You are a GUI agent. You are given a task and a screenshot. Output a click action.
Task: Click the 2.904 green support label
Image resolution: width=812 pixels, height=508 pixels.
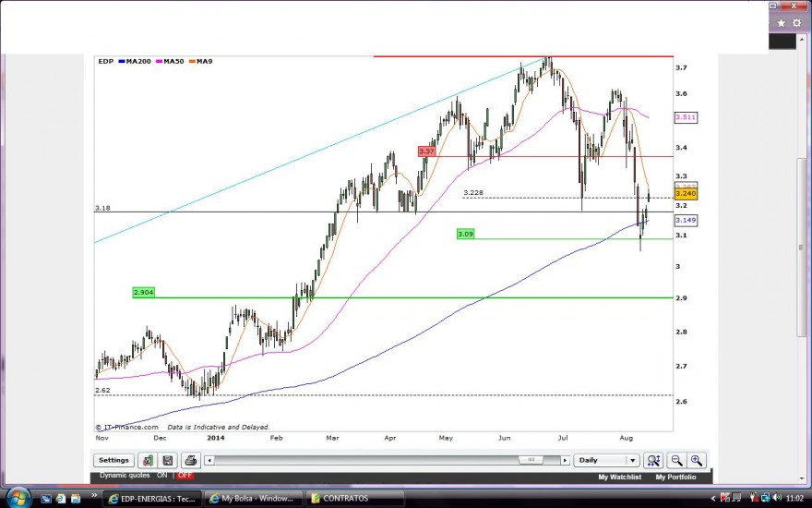coord(143,293)
